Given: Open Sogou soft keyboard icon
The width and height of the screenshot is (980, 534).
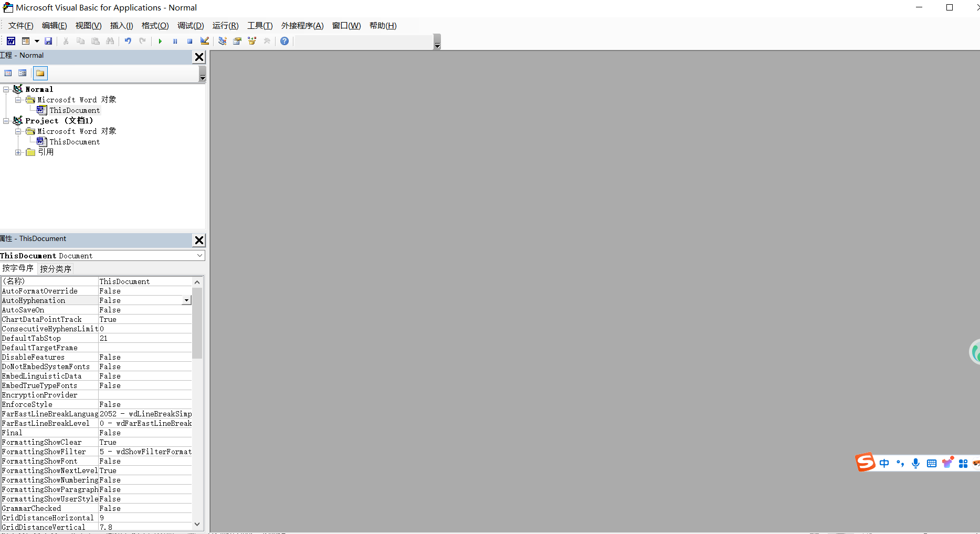Looking at the screenshot, I should [x=932, y=463].
